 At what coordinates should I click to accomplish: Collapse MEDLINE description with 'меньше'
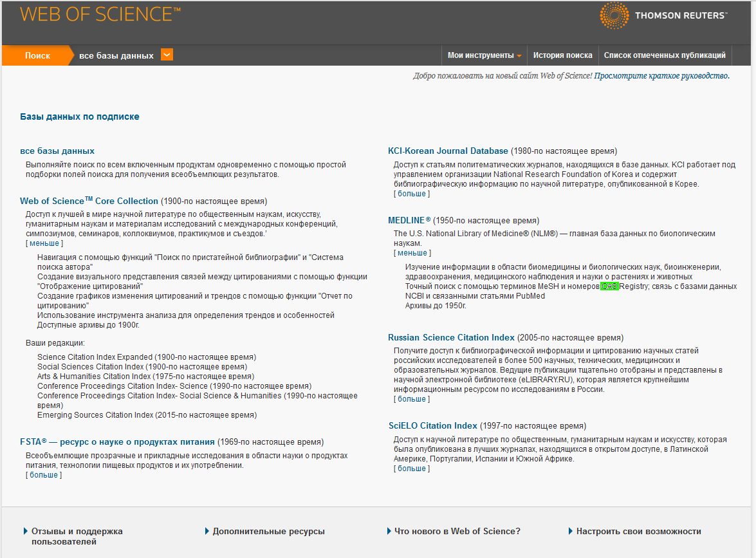click(x=412, y=253)
